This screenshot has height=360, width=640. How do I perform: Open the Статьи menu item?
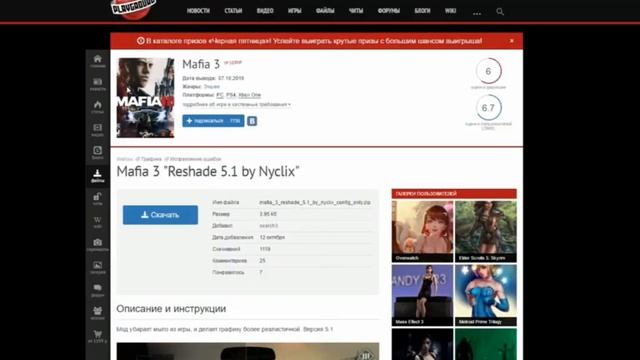tap(233, 11)
